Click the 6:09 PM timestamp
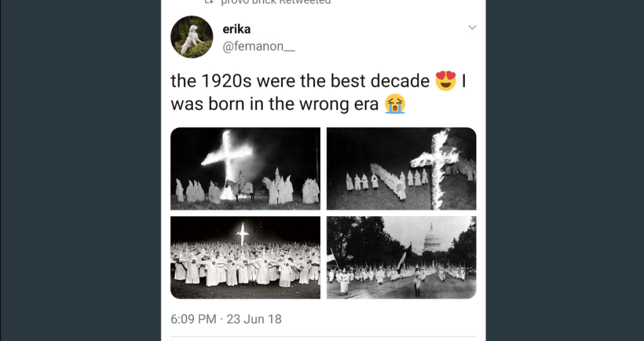The image size is (644, 341). click(x=193, y=319)
